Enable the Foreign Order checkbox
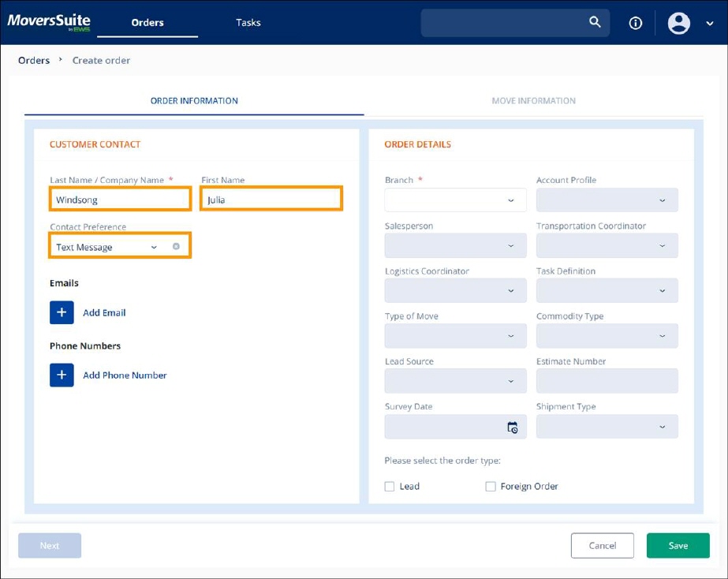This screenshot has width=728, height=579. tap(490, 486)
